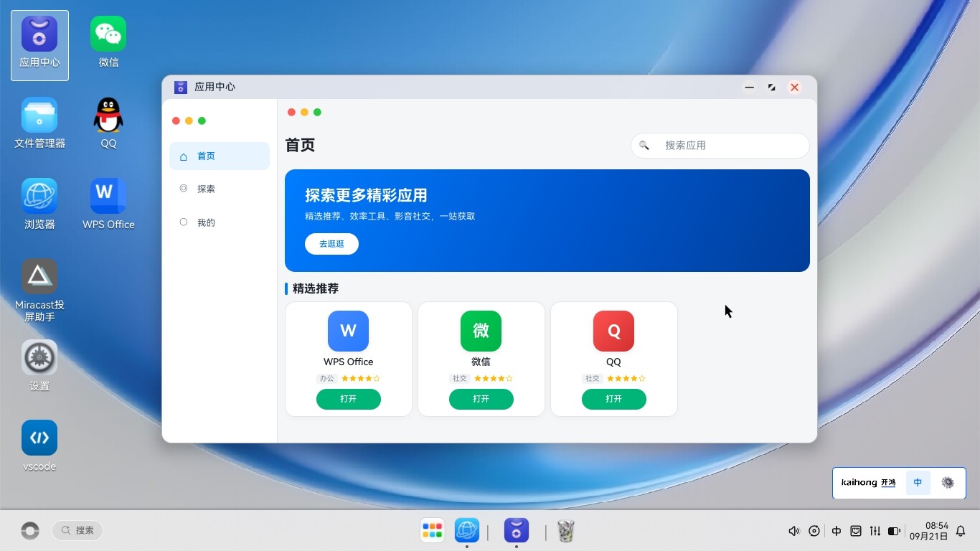The image size is (980, 551).
Task: Open WPS Office desktop icon
Action: (108, 204)
